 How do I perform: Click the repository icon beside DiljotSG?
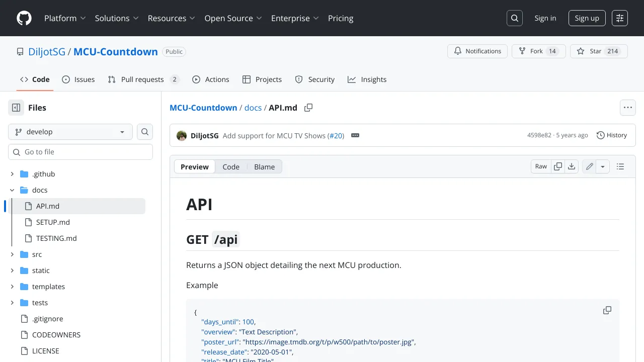click(20, 52)
